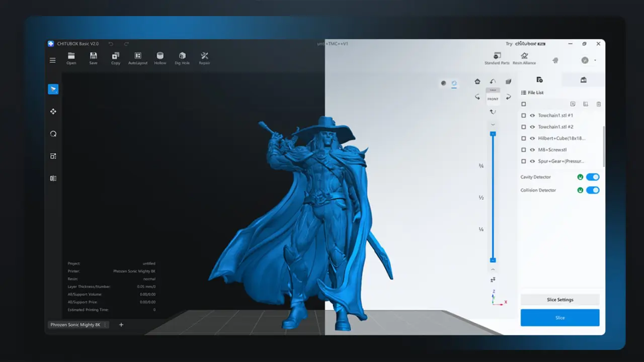Flip view using arrow below FRONT cube

(x=493, y=112)
